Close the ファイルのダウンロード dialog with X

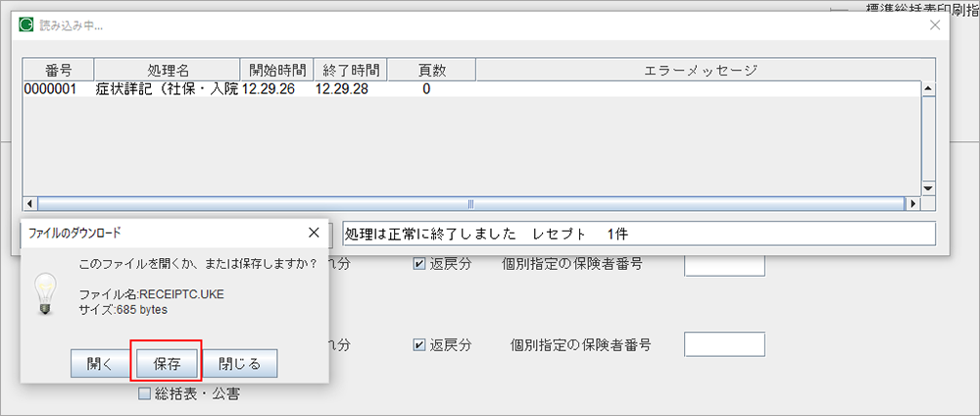313,233
